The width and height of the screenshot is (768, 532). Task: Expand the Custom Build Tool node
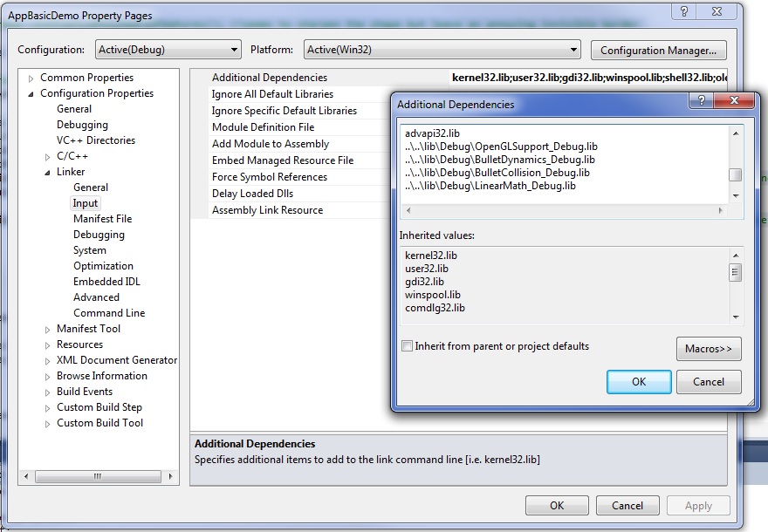tap(47, 423)
